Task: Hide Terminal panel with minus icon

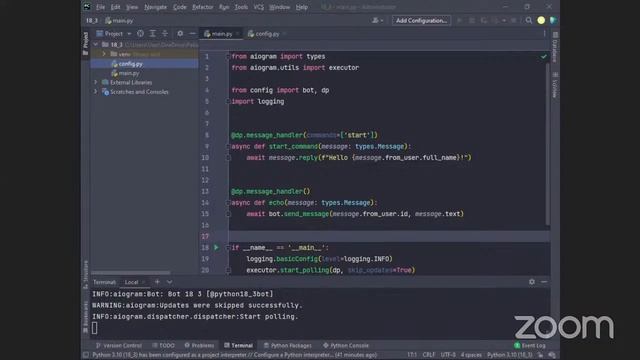Action: pos(544,282)
